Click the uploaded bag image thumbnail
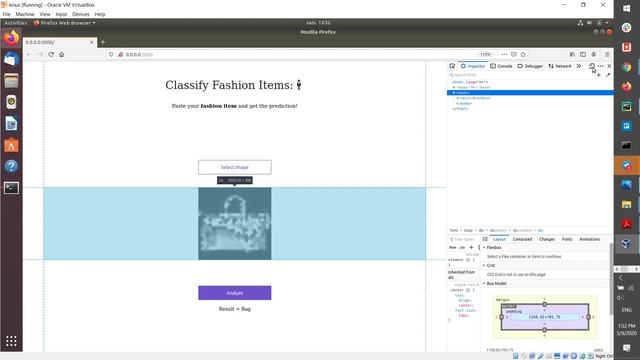The width and height of the screenshot is (640, 360). coord(235,224)
